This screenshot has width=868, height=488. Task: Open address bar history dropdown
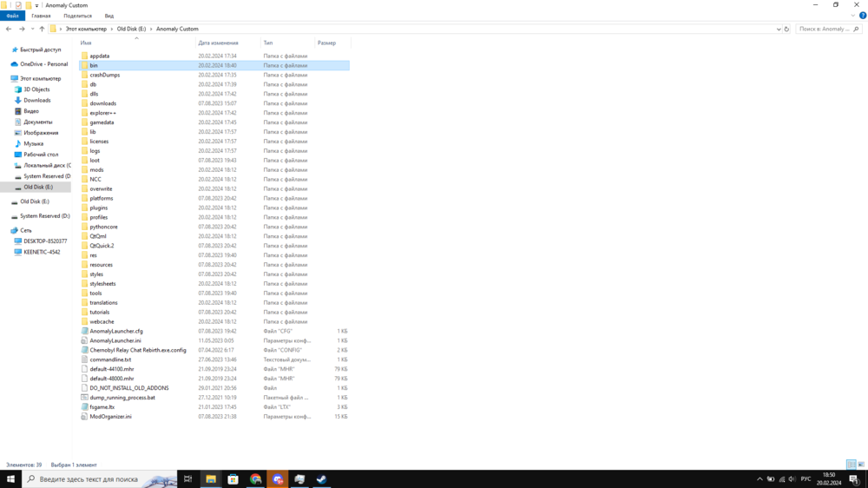tap(779, 29)
